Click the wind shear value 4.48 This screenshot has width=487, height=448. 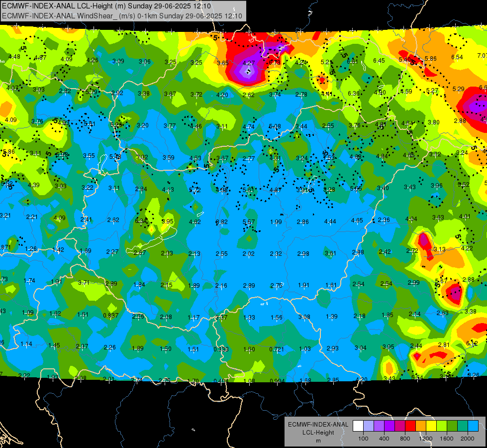[14, 57]
